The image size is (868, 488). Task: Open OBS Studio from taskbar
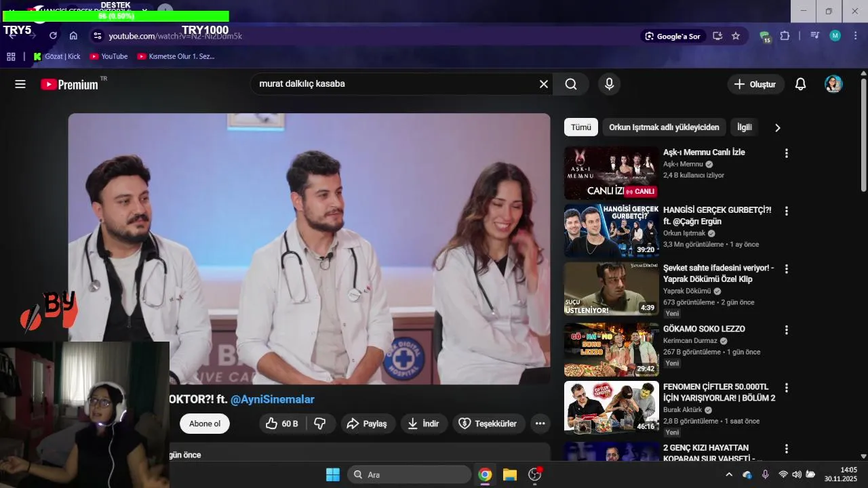coord(535,474)
